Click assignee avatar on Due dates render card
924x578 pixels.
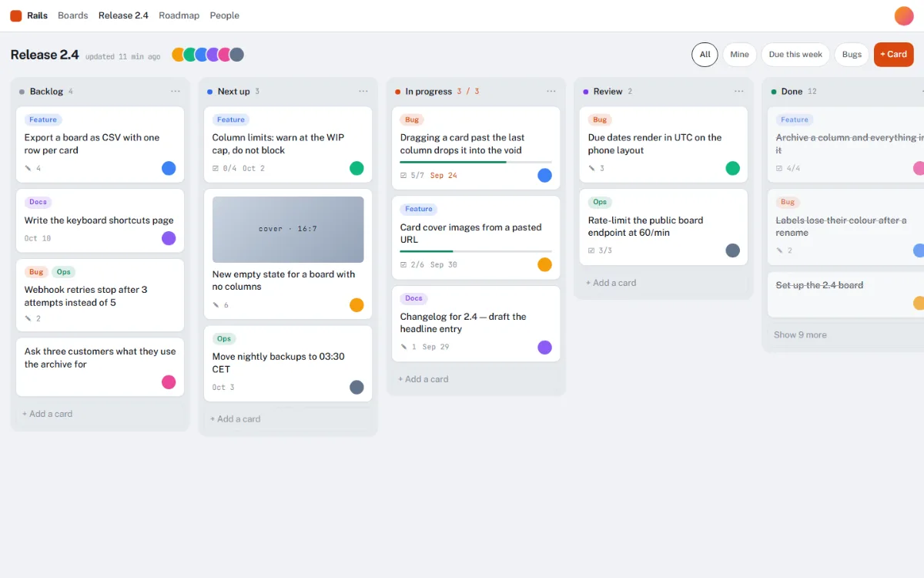click(732, 168)
